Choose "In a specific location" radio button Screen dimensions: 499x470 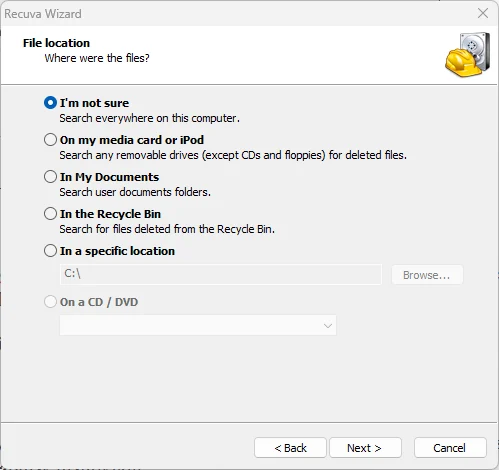pyautogui.click(x=50, y=251)
